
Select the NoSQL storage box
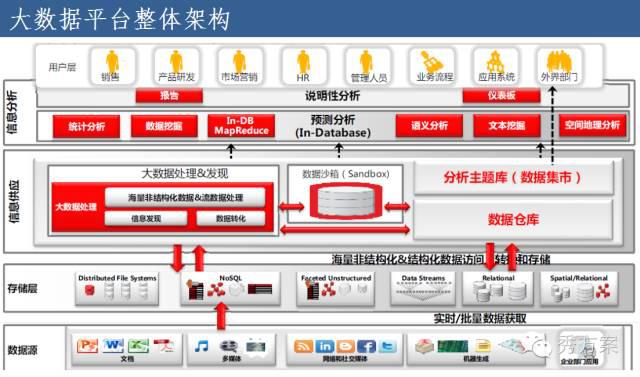pyautogui.click(x=231, y=289)
